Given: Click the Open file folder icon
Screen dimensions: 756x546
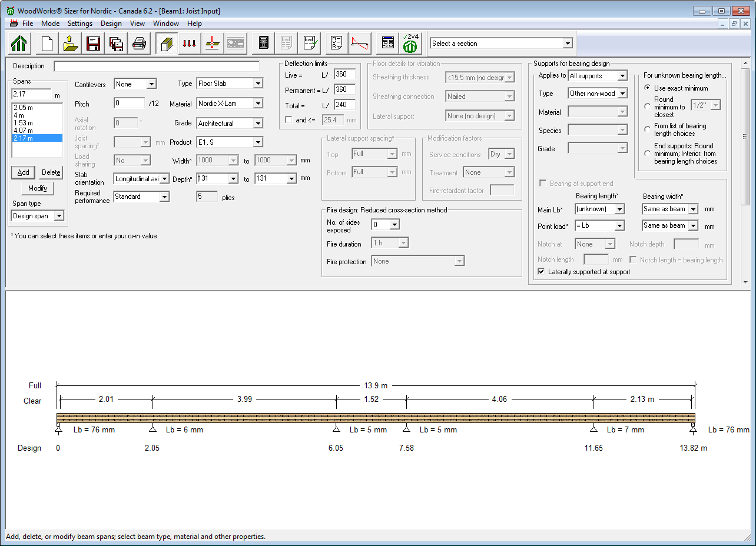Looking at the screenshot, I should (71, 44).
